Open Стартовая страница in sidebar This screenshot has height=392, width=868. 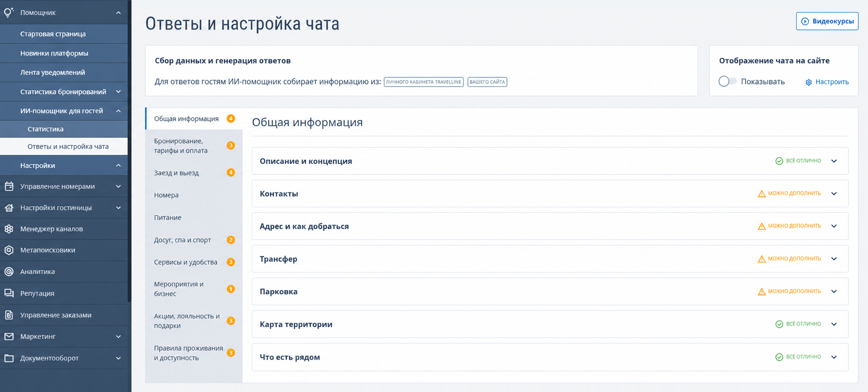64,34
